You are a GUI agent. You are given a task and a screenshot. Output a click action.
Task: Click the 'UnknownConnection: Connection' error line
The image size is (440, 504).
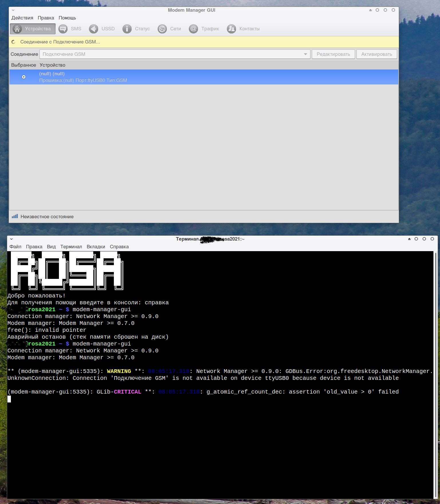(203, 378)
